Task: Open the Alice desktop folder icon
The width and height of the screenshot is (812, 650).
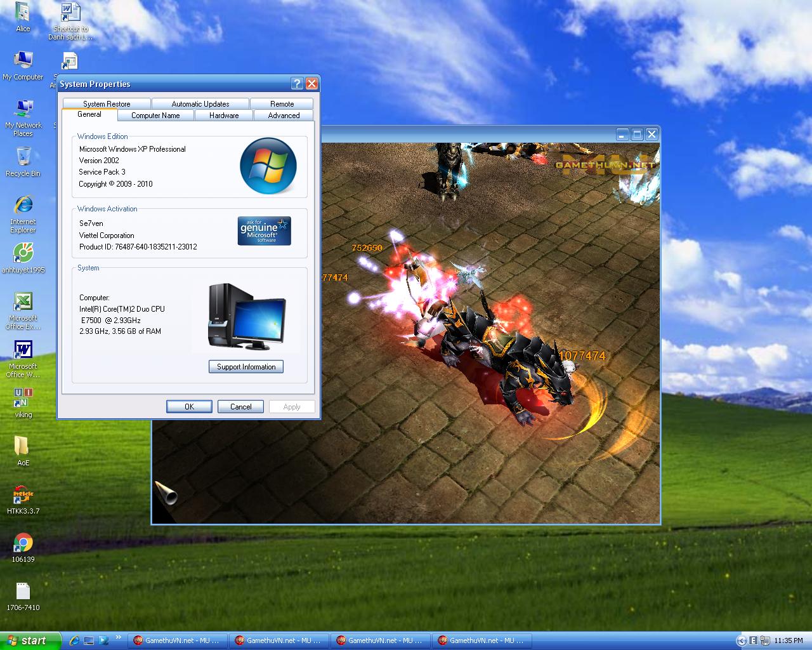Action: point(23,17)
